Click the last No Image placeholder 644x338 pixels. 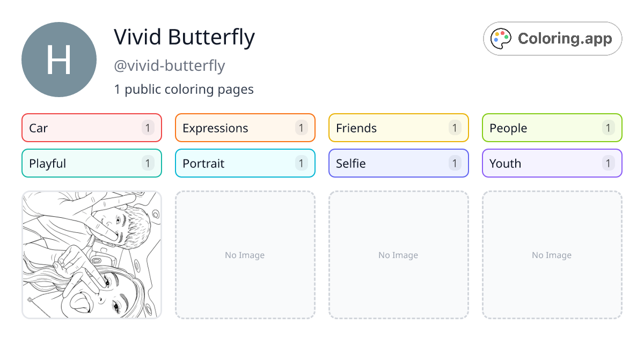552,255
